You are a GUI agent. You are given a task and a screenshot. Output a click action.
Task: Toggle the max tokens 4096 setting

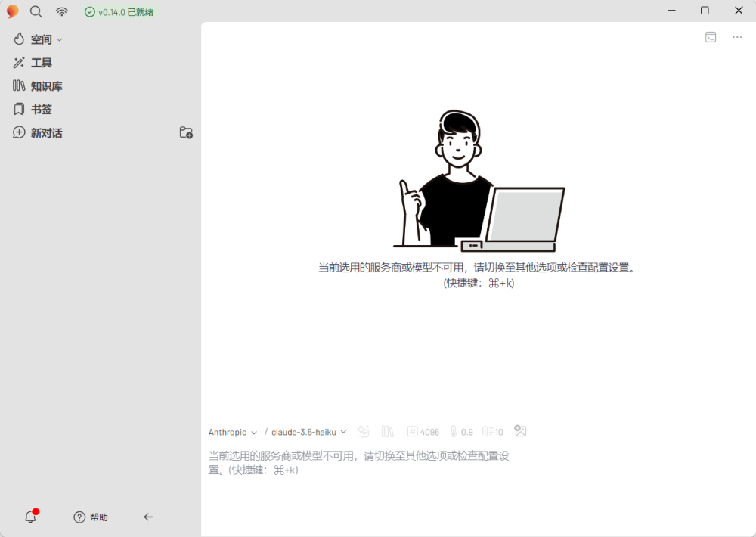click(x=423, y=431)
